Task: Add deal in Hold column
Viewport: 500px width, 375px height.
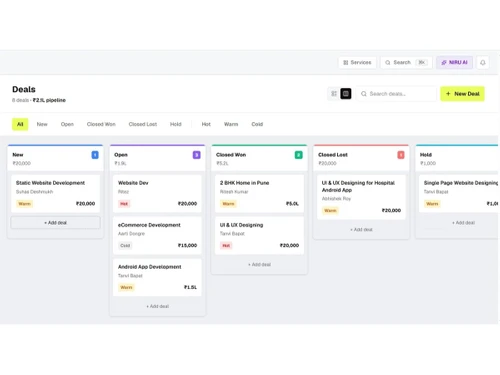Action: point(463,223)
